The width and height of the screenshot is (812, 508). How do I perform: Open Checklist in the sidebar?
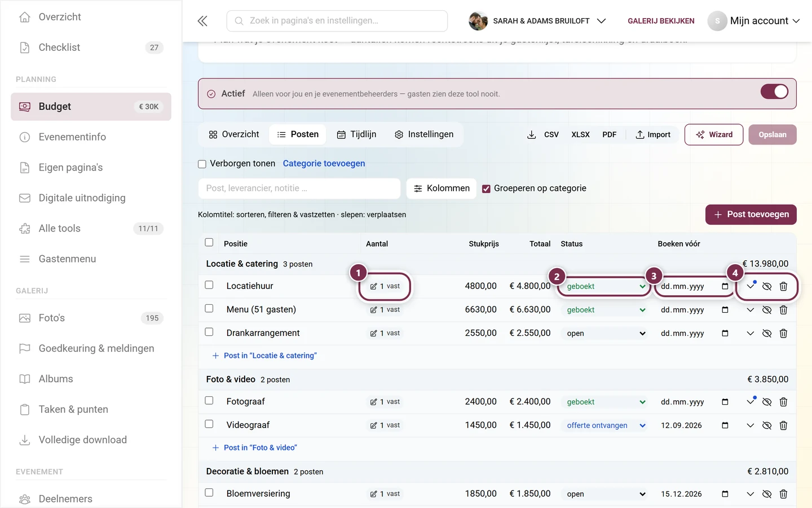(91, 47)
